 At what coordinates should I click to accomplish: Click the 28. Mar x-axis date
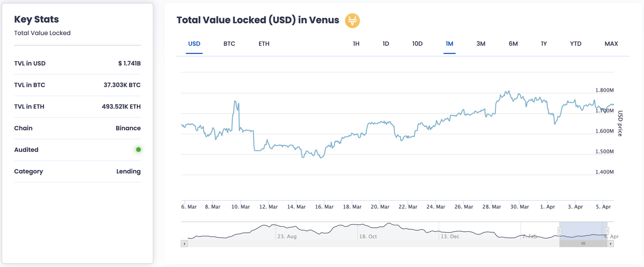(491, 207)
